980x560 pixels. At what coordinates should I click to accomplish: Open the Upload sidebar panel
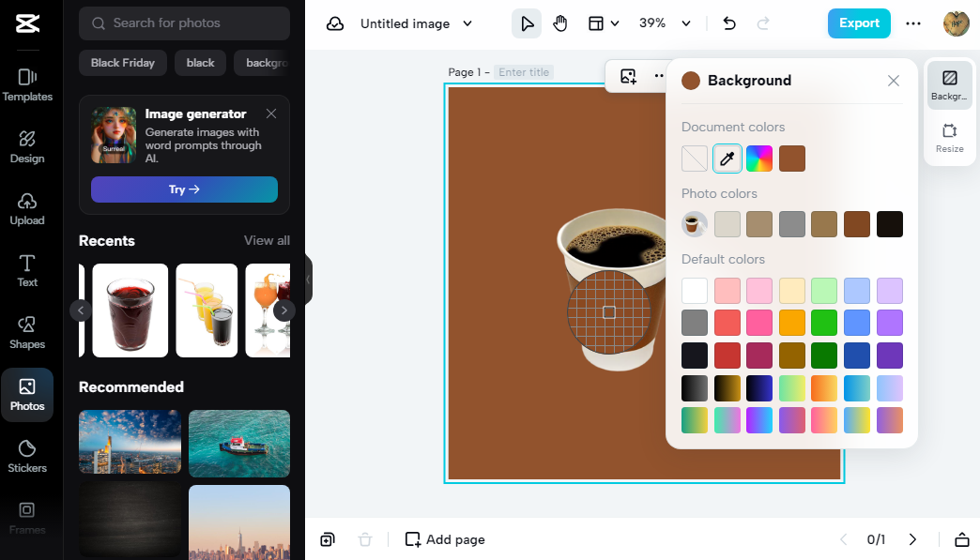27,208
